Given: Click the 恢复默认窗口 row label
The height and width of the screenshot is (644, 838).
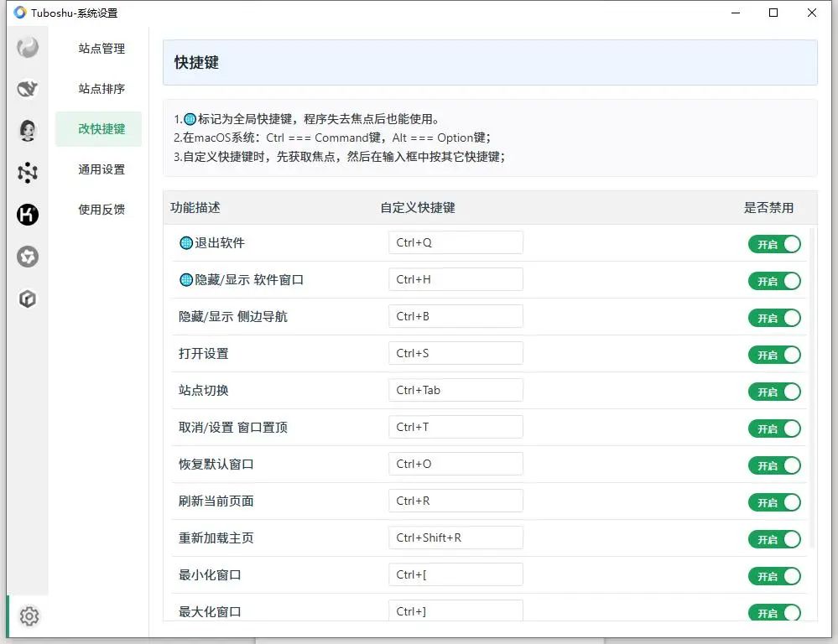Looking at the screenshot, I should [x=216, y=465].
